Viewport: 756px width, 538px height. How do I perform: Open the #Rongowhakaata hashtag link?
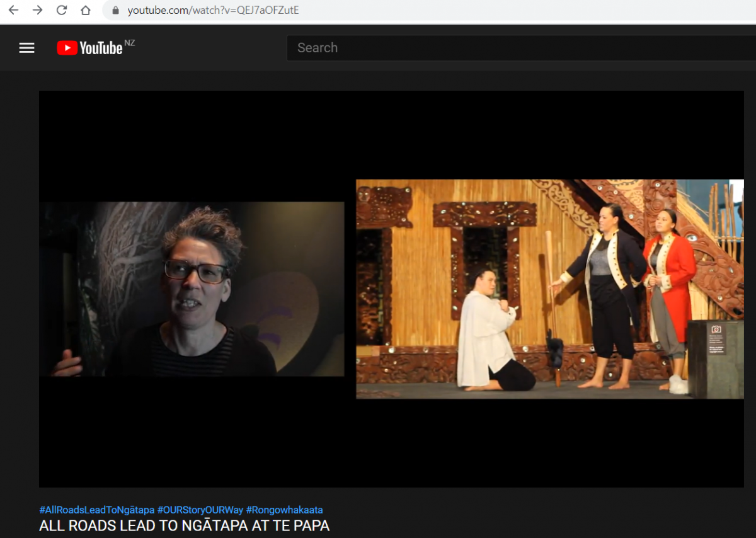click(284, 510)
